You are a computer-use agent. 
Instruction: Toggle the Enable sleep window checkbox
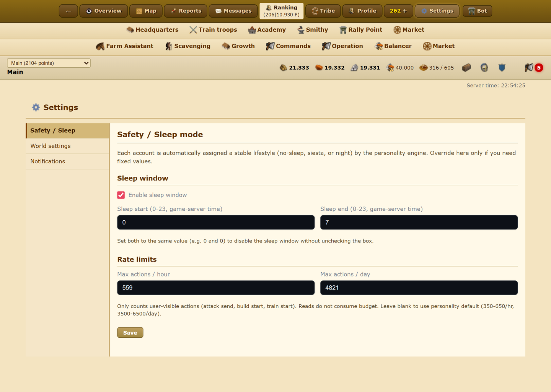(x=121, y=195)
